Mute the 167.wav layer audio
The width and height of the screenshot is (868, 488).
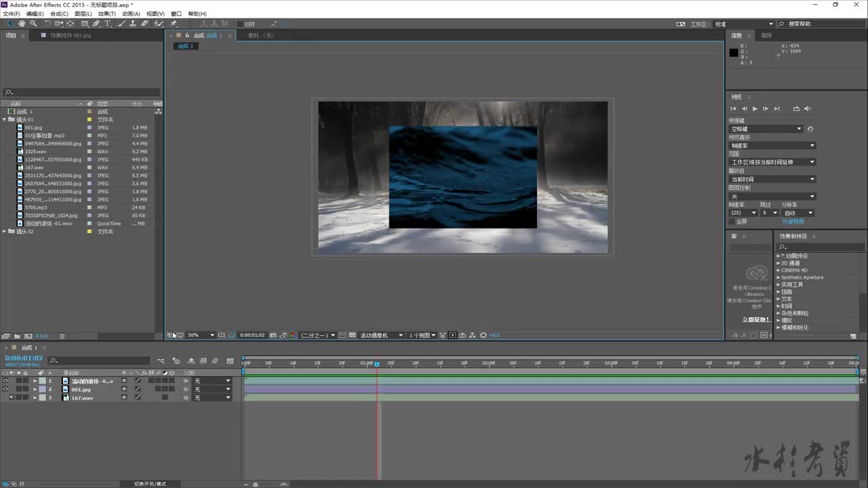click(12, 397)
